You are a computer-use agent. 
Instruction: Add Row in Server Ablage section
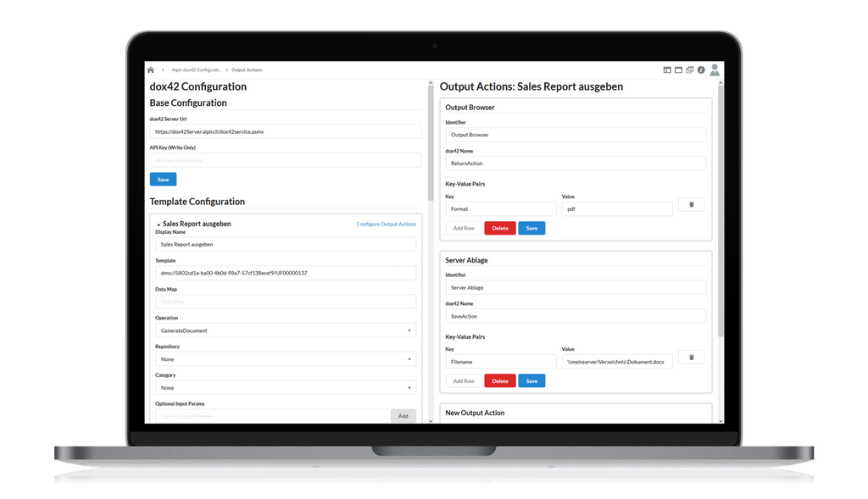point(464,380)
